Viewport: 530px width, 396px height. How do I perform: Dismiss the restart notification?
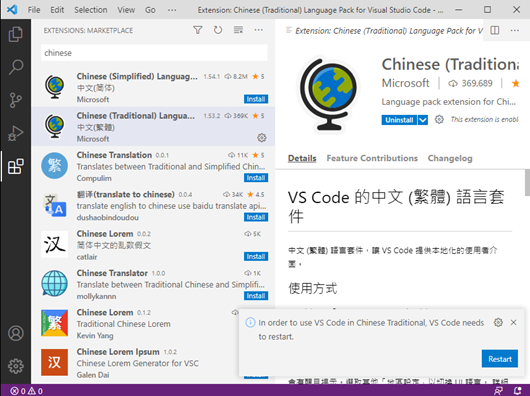[x=513, y=322]
